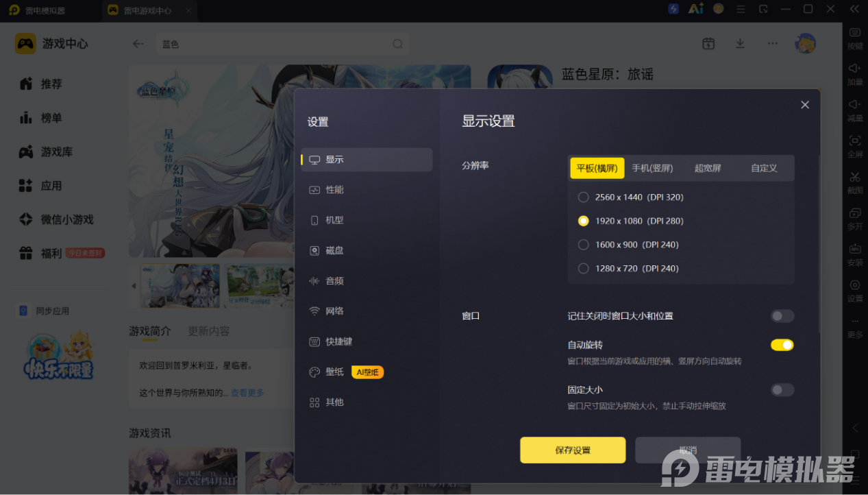Viewport: 868px width, 495px height.
Task: Toggle 全屏 fullscreen in right sidebar
Action: (x=855, y=145)
